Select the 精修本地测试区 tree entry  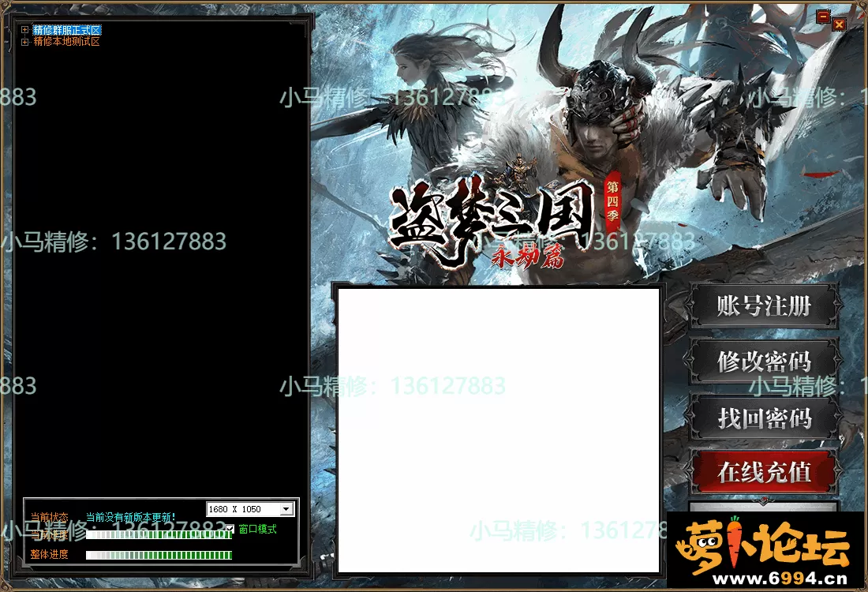66,42
